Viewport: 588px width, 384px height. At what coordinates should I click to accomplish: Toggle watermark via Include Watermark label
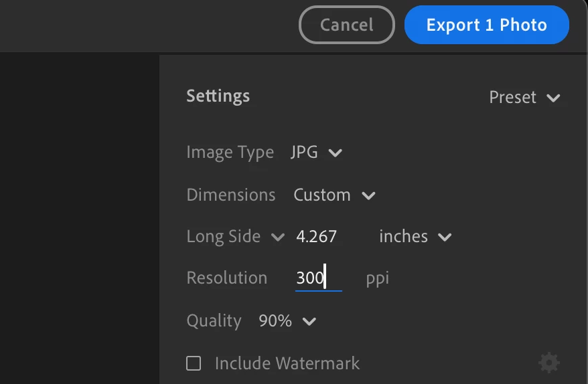tap(287, 363)
